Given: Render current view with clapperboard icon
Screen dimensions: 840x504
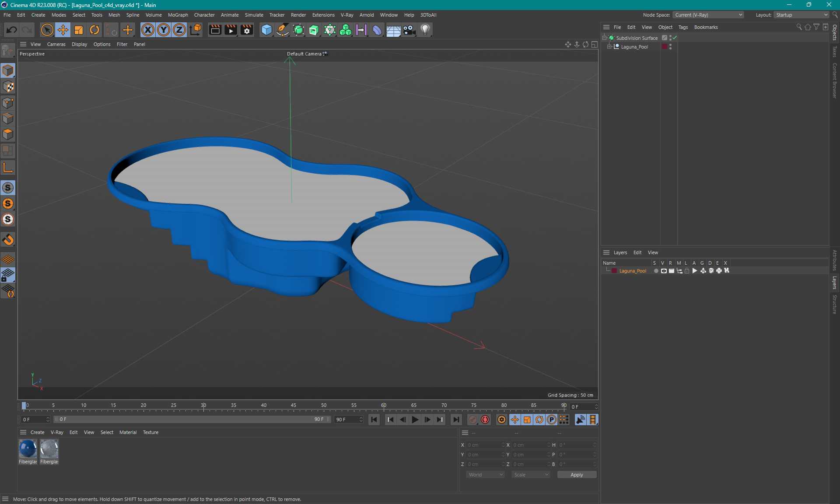Looking at the screenshot, I should tap(215, 30).
